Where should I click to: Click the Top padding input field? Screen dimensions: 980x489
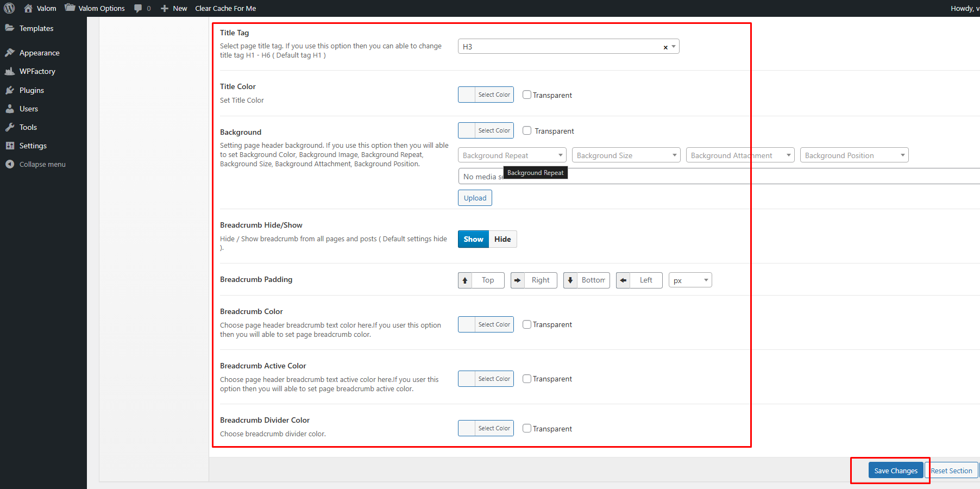tap(488, 280)
